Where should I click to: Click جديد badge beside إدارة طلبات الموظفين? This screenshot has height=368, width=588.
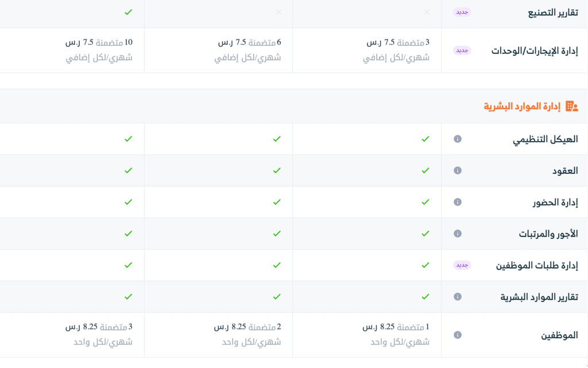coord(462,265)
